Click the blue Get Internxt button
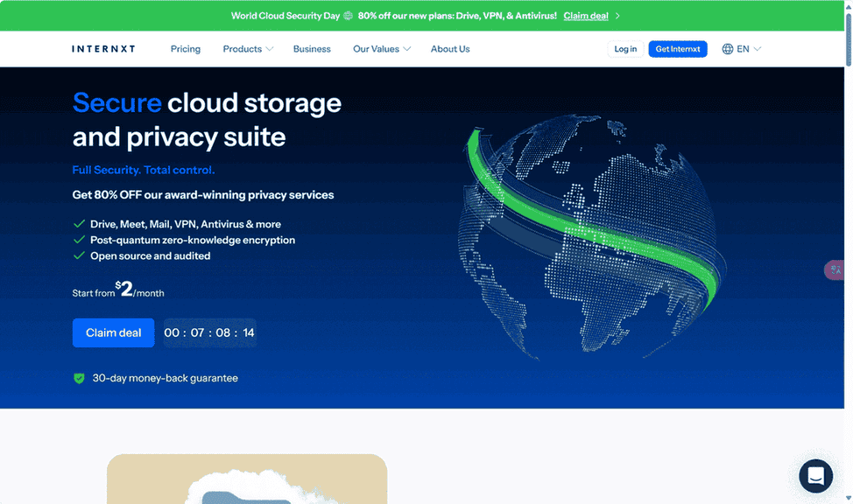The height and width of the screenshot is (504, 853). point(677,49)
